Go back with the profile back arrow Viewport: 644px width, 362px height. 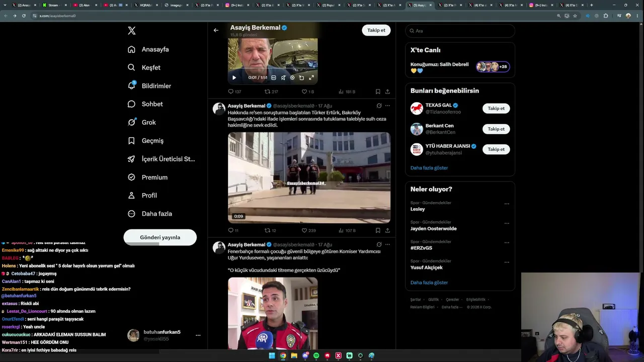pos(216,30)
